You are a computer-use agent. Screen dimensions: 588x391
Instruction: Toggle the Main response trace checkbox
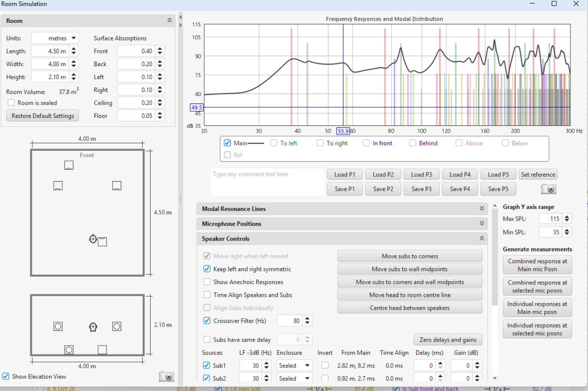[228, 143]
